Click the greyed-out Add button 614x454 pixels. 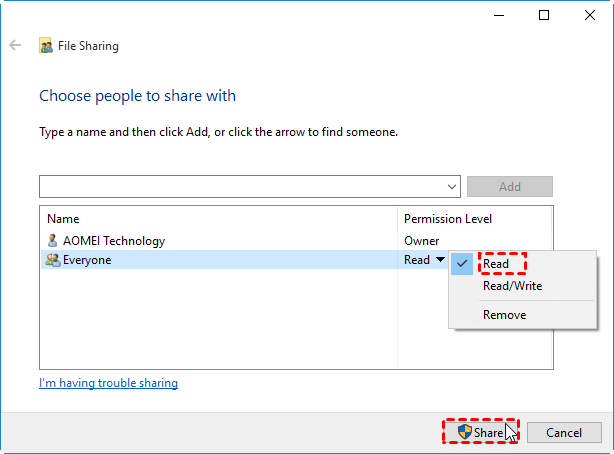coord(509,187)
